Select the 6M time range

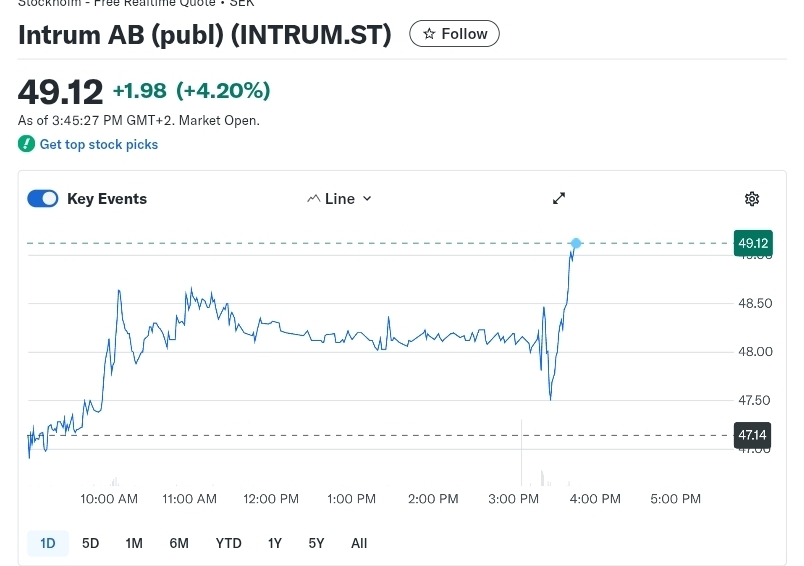179,543
